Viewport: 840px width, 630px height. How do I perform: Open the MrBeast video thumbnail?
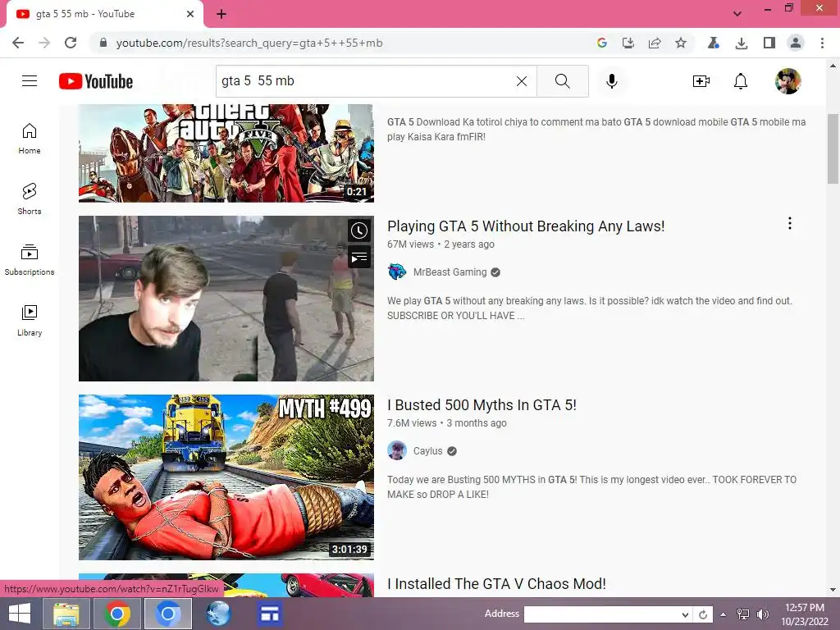tap(226, 299)
